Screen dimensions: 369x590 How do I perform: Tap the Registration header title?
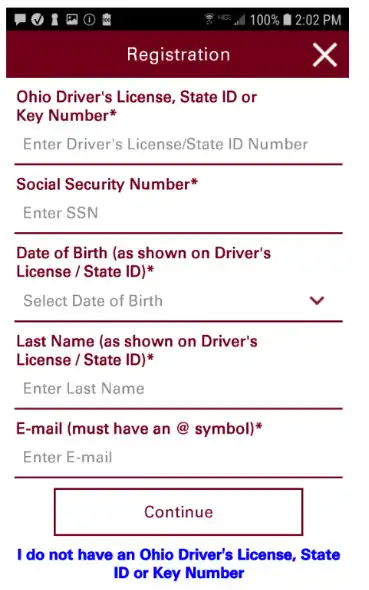point(178,55)
